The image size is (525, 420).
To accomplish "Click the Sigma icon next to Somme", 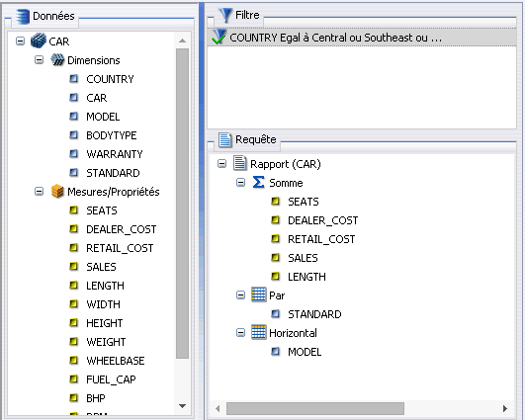I will 258,183.
